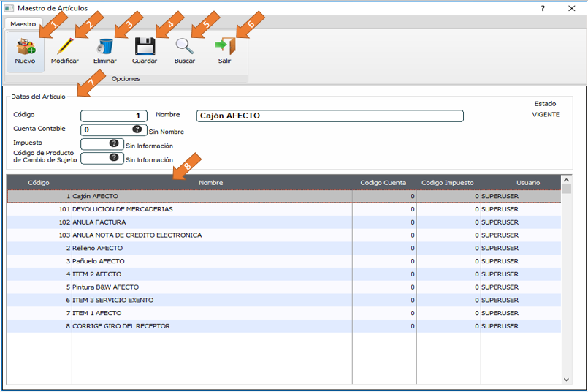
Task: Select the Pañuelo AFECTO row
Action: click(284, 261)
